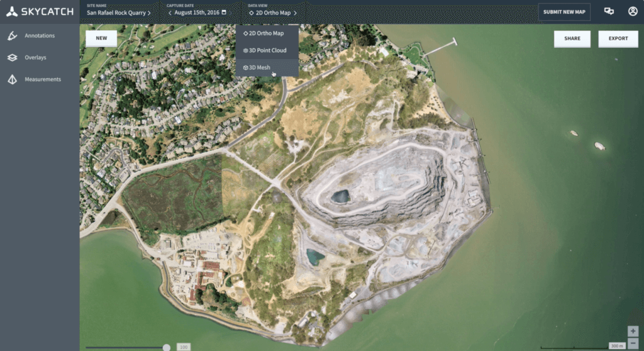
Task: Click the Share button
Action: coord(572,38)
